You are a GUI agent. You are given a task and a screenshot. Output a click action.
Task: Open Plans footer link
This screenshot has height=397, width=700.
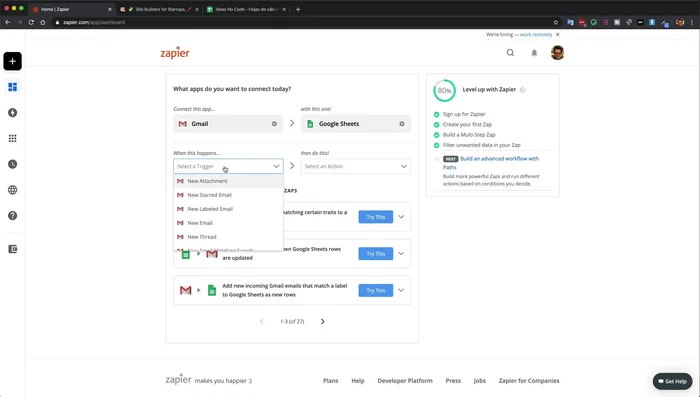(330, 381)
